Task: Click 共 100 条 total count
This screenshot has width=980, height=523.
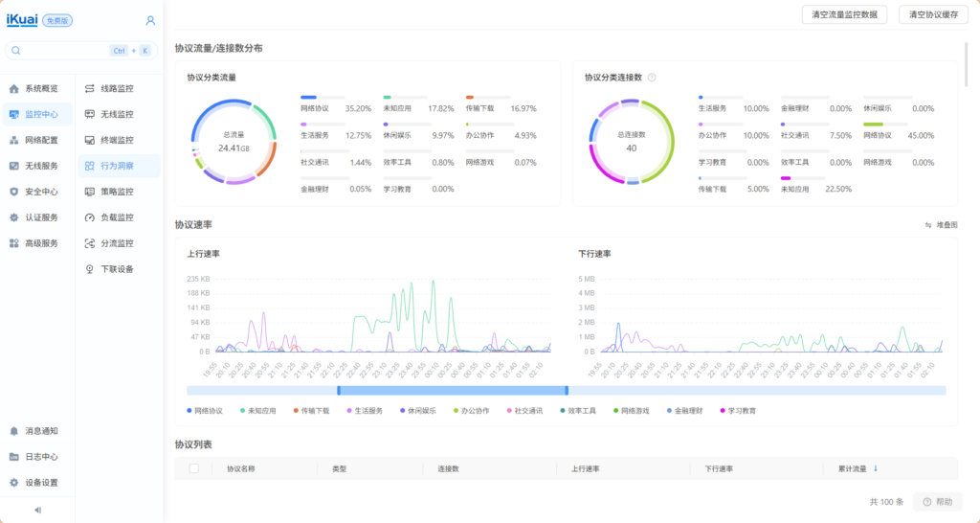Action: [887, 502]
